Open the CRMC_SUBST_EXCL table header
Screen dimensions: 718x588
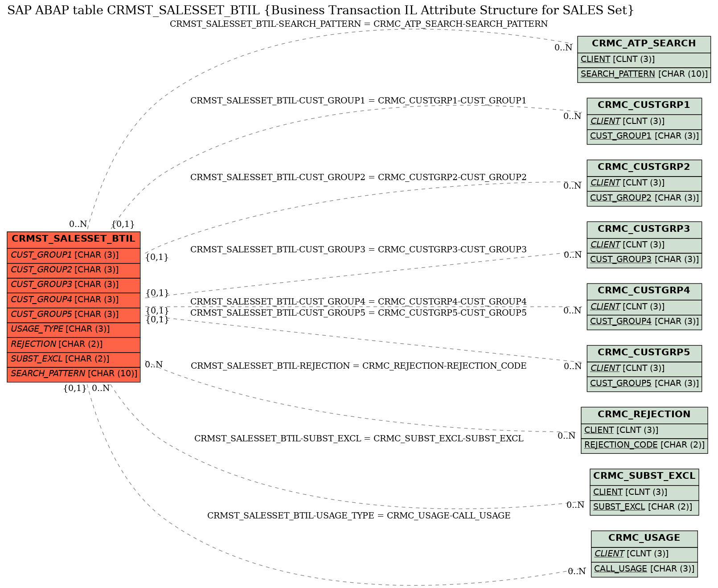[x=644, y=477]
